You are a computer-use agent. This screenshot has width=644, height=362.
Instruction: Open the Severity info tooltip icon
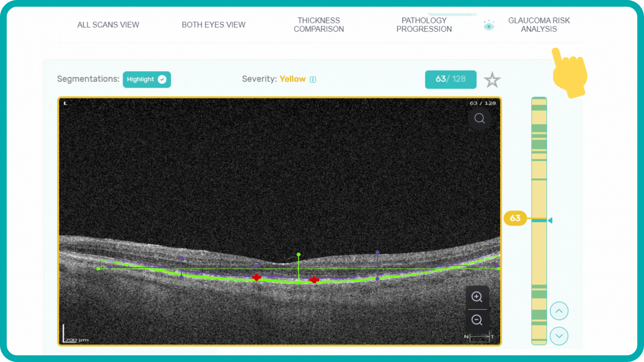coord(313,79)
